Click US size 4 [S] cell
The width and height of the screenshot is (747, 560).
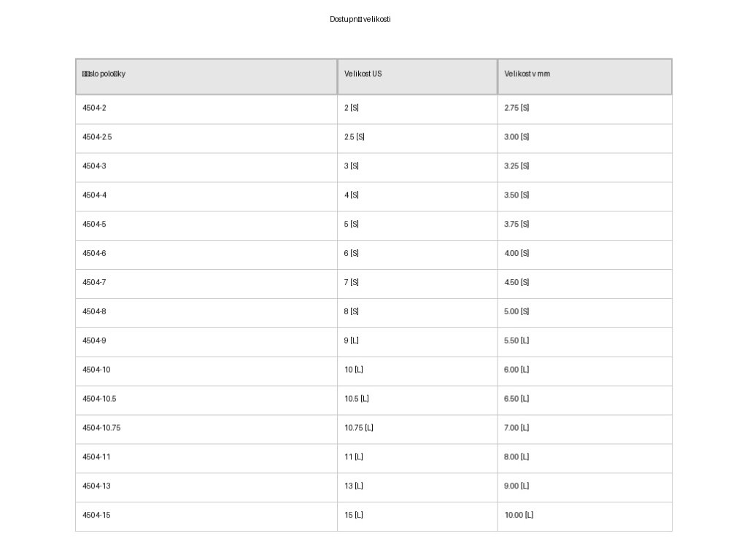coord(352,195)
